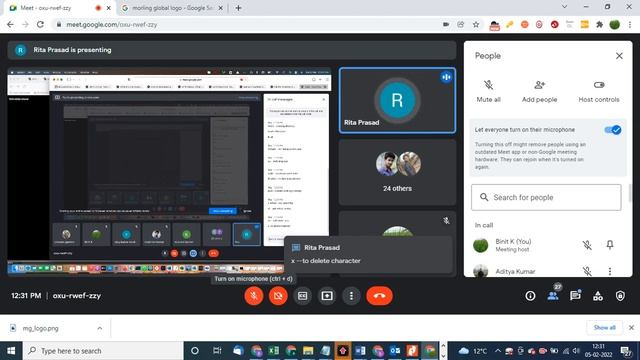Bookmark this page with the star
The image size is (640, 360).
click(476, 24)
